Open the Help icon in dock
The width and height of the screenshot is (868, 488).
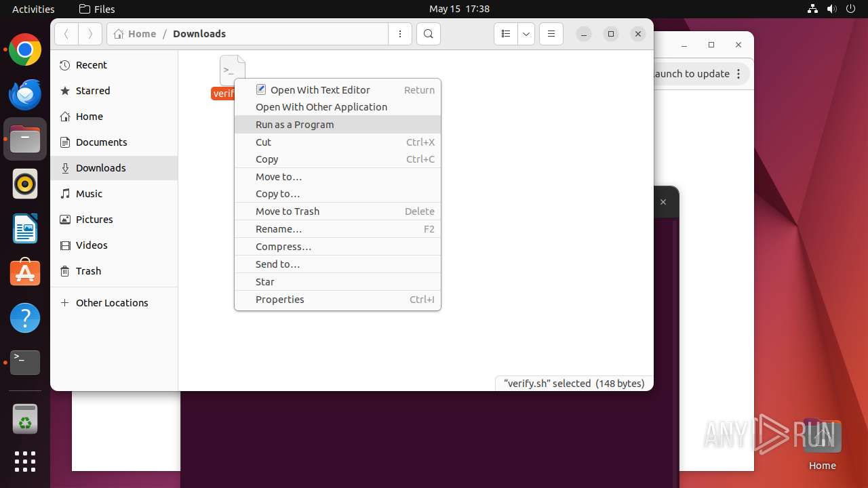[x=25, y=318]
